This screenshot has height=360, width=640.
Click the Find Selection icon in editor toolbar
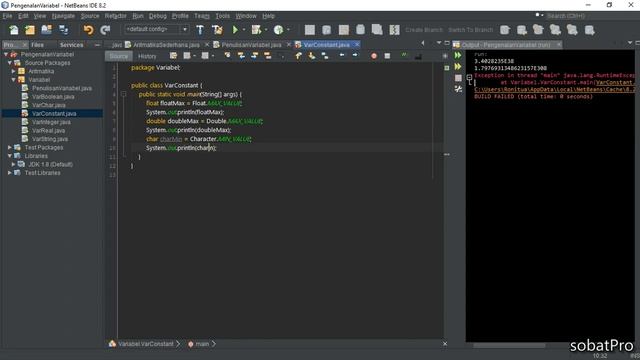227,56
